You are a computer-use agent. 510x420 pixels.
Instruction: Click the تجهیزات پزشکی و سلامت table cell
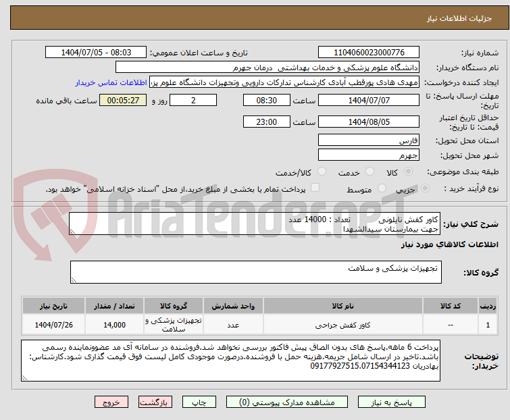coord(174,325)
